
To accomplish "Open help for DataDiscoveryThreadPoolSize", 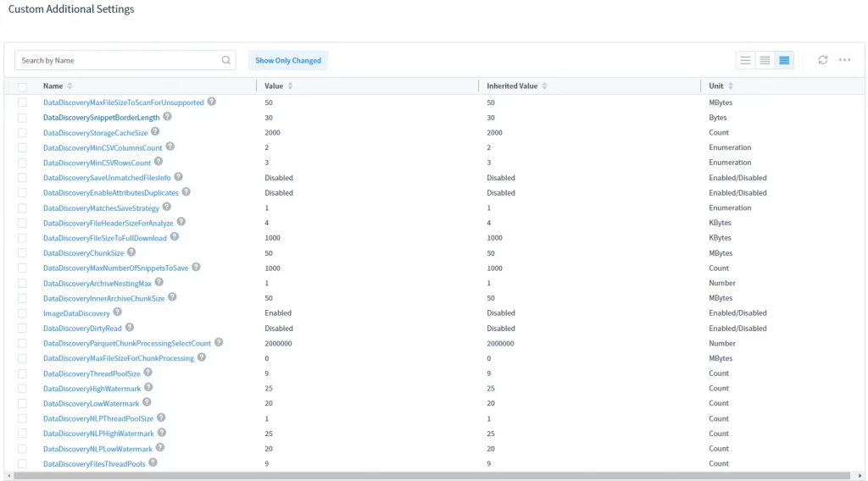I will tap(147, 373).
